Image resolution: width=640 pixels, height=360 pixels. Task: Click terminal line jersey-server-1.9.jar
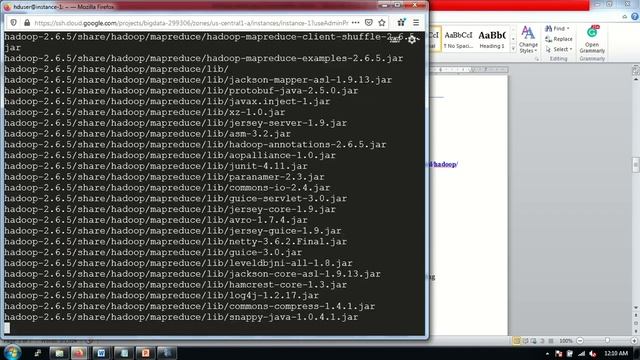click(176, 123)
